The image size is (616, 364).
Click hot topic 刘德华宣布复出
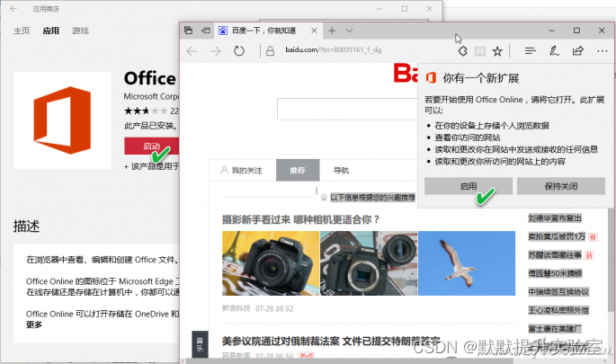[555, 218]
